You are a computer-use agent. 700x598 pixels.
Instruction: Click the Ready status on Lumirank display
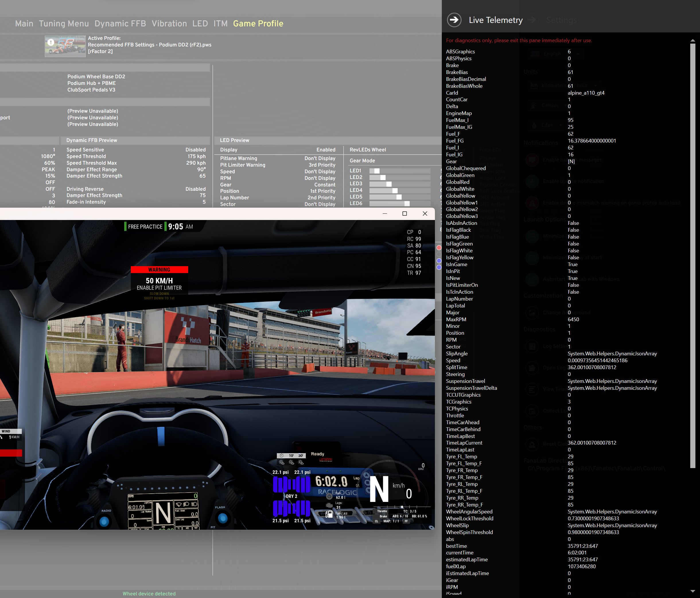tap(318, 454)
